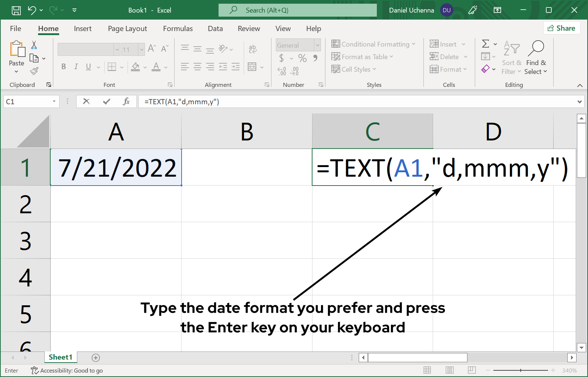This screenshot has width=588, height=377.
Task: Click the Undo arrow icon
Action: 32,10
